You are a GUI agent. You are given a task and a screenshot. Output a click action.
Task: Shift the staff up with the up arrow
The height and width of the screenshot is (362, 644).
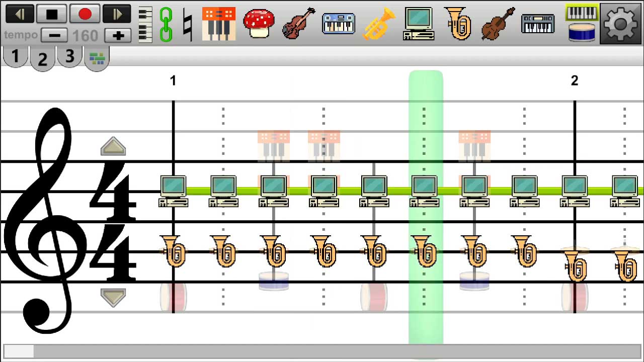(x=113, y=146)
